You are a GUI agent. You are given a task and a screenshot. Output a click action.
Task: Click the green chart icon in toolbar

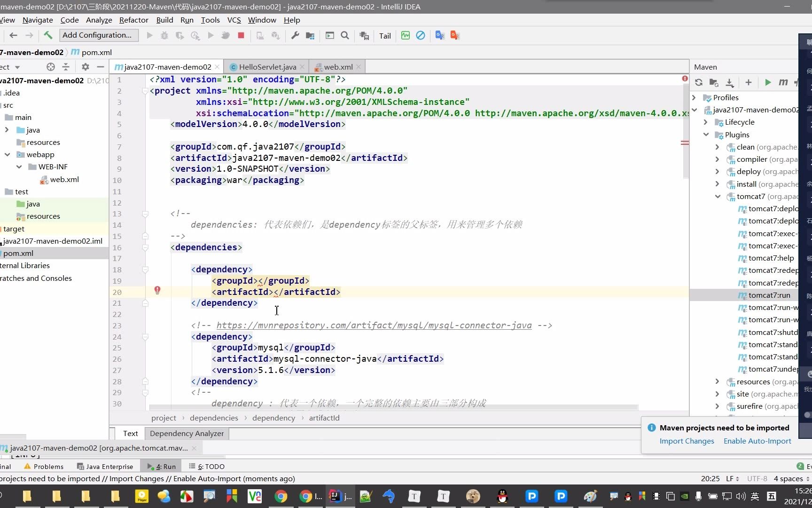pyautogui.click(x=406, y=35)
